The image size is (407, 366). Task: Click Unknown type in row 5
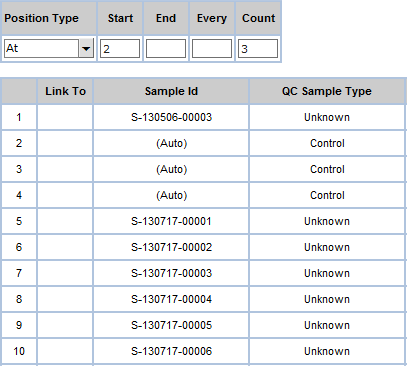[327, 221]
